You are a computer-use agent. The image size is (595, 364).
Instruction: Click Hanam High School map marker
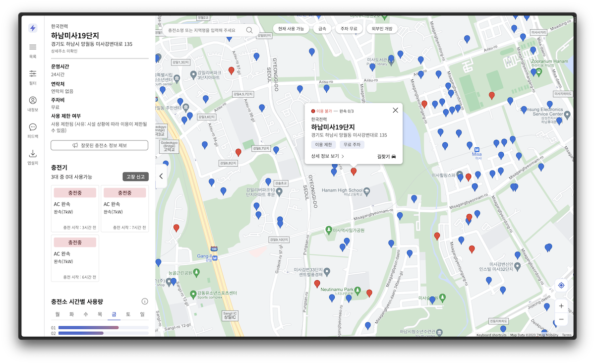367,190
